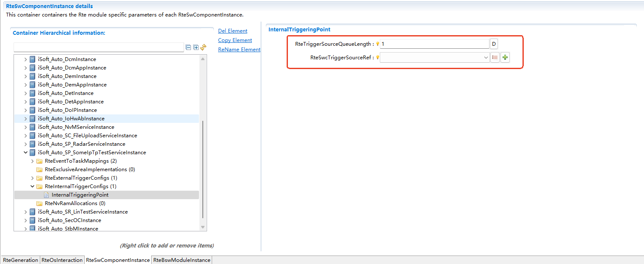
Task: Click the expand all tree icon
Action: pos(196,47)
